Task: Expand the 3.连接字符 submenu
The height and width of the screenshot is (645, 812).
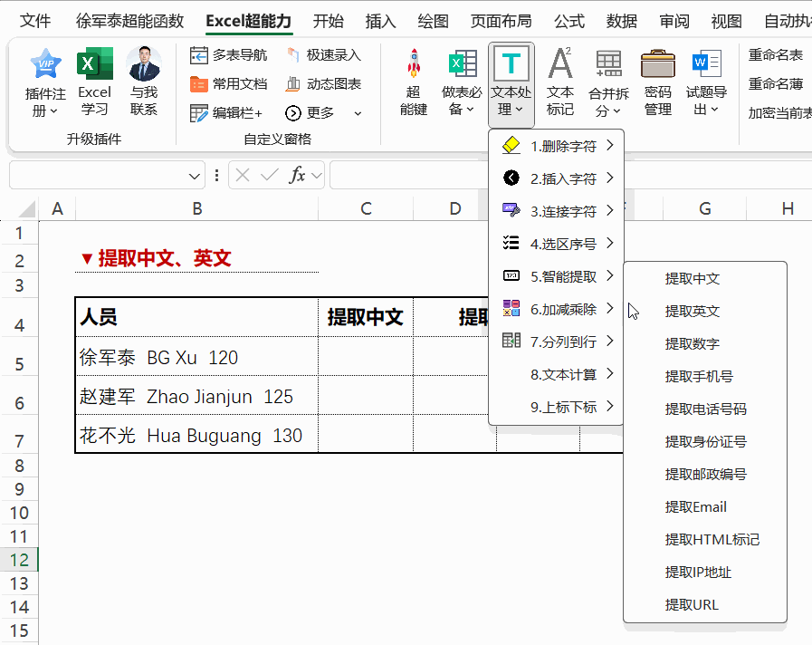Action: (610, 210)
